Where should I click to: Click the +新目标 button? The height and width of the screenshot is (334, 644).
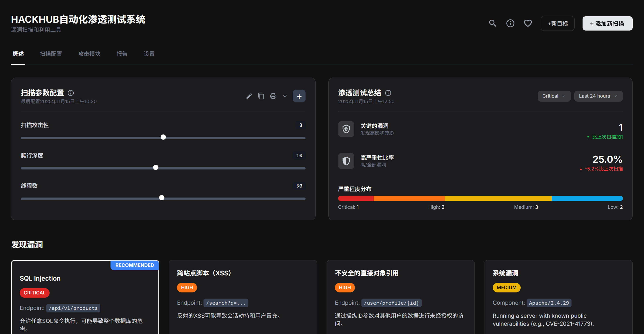(557, 23)
